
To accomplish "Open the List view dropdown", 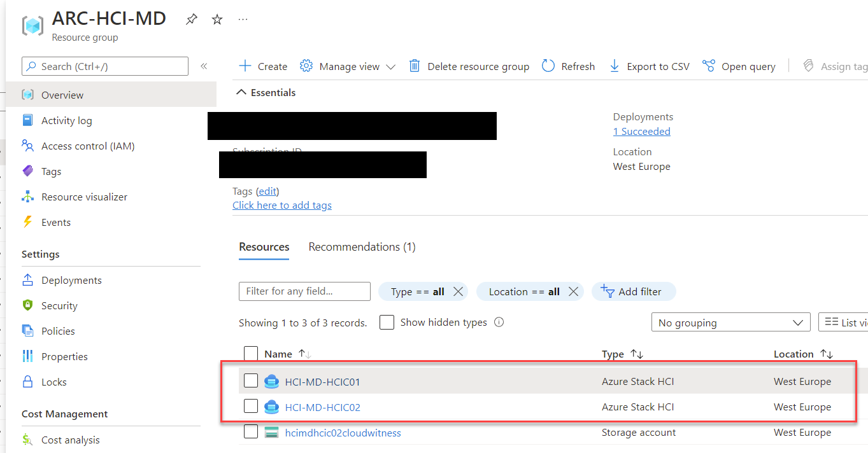I will click(x=843, y=323).
